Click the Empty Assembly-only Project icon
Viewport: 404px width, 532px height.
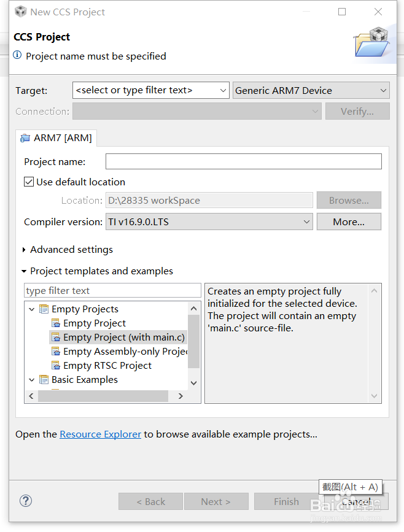click(x=56, y=352)
